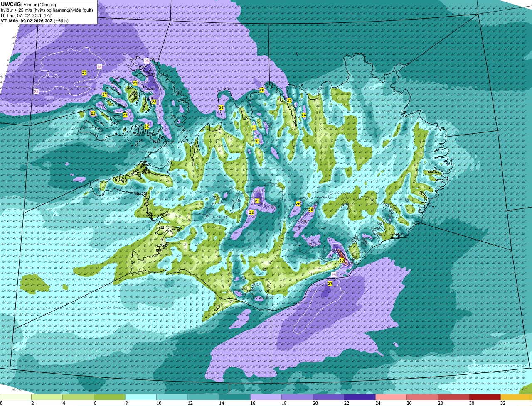532x406 pixels.
Task: Select the "8" tick label on the scale
Action: [126, 403]
